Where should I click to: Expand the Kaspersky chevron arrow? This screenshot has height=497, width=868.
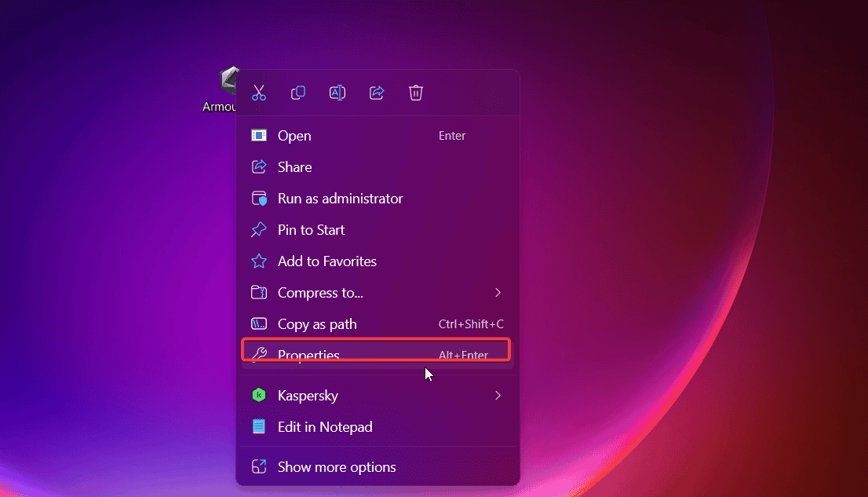pos(498,396)
